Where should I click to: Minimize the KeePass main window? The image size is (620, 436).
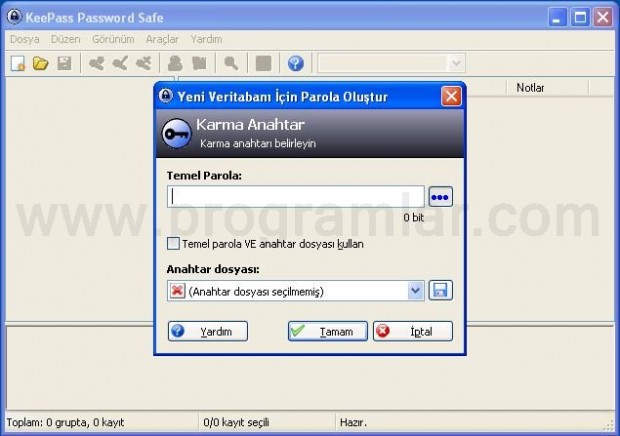[557, 18]
